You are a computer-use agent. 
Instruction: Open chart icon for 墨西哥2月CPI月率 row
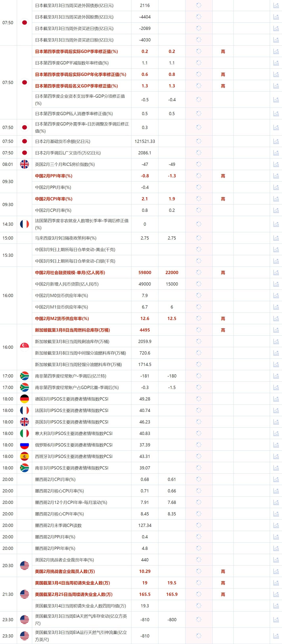coord(276,480)
